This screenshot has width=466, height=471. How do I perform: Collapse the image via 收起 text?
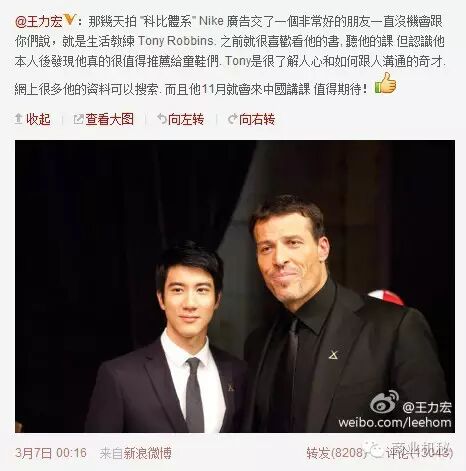tap(38, 119)
